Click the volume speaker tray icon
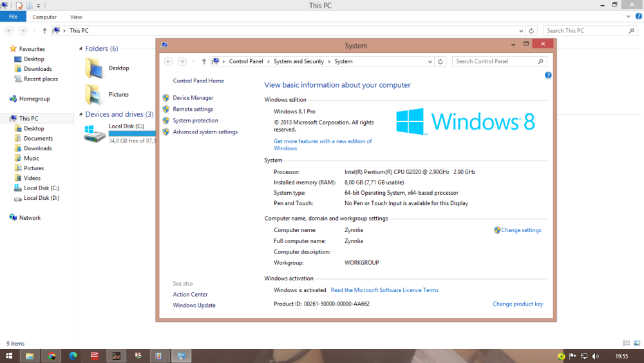The height and width of the screenshot is (363, 644). point(595,356)
